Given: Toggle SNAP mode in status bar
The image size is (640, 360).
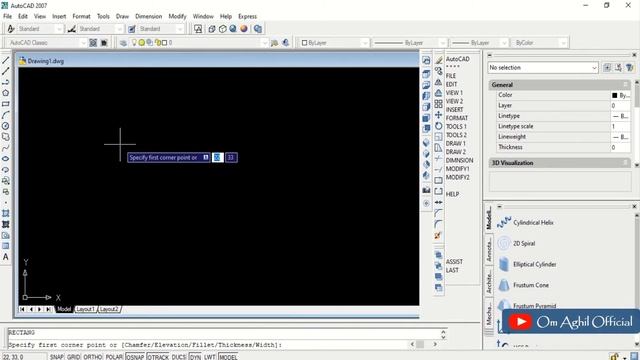Looking at the screenshot, I should (57, 357).
